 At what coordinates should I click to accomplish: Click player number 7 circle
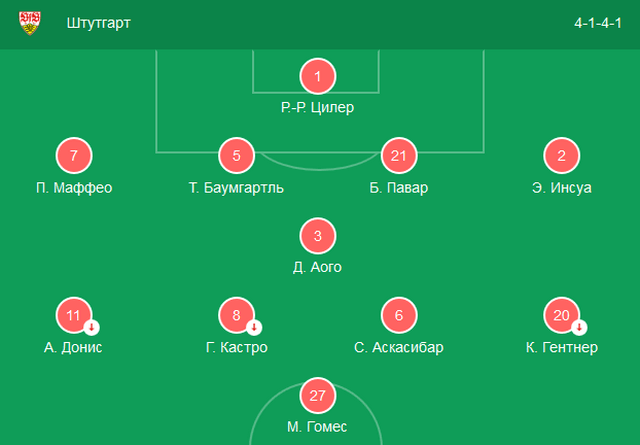click(x=74, y=156)
